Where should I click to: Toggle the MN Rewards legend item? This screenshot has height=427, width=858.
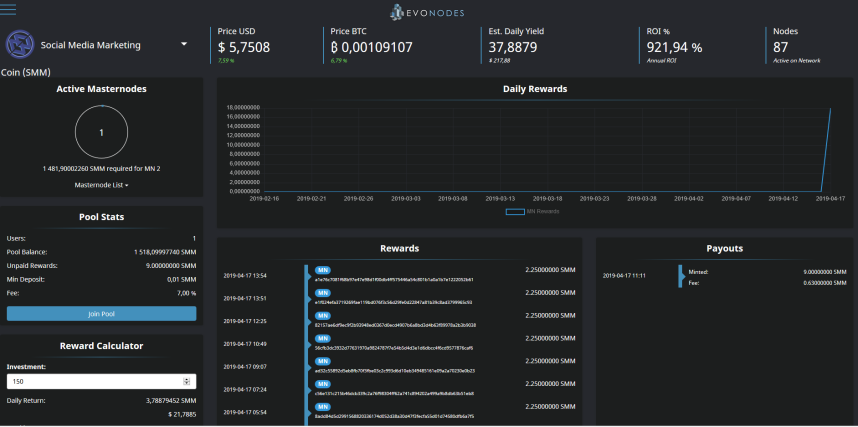coord(532,211)
